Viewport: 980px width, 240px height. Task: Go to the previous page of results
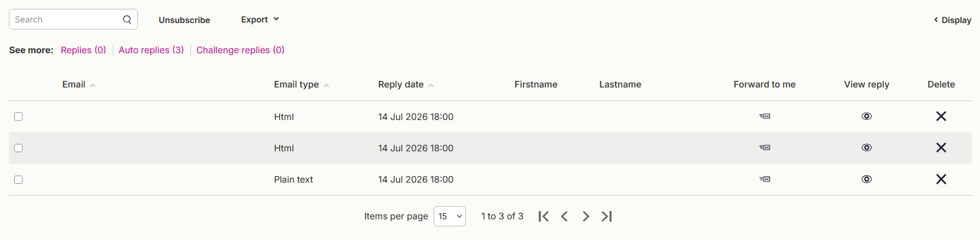point(564,216)
